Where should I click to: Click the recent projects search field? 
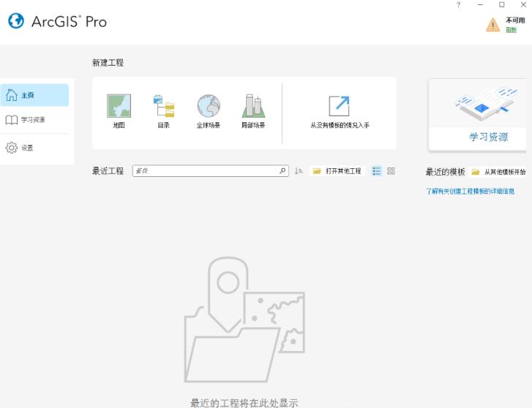(x=210, y=170)
